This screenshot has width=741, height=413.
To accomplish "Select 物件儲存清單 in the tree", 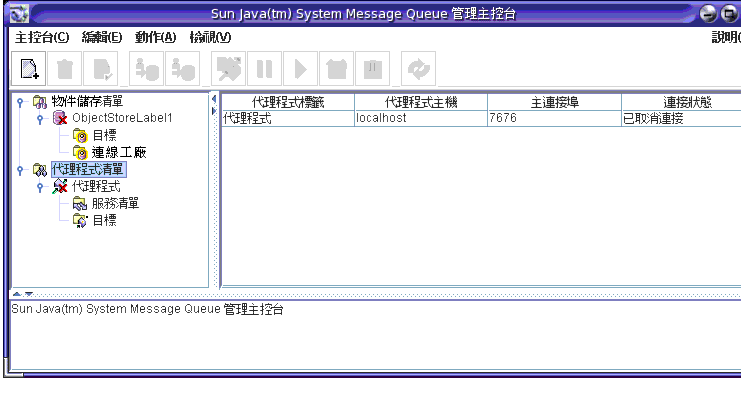I will (87, 102).
